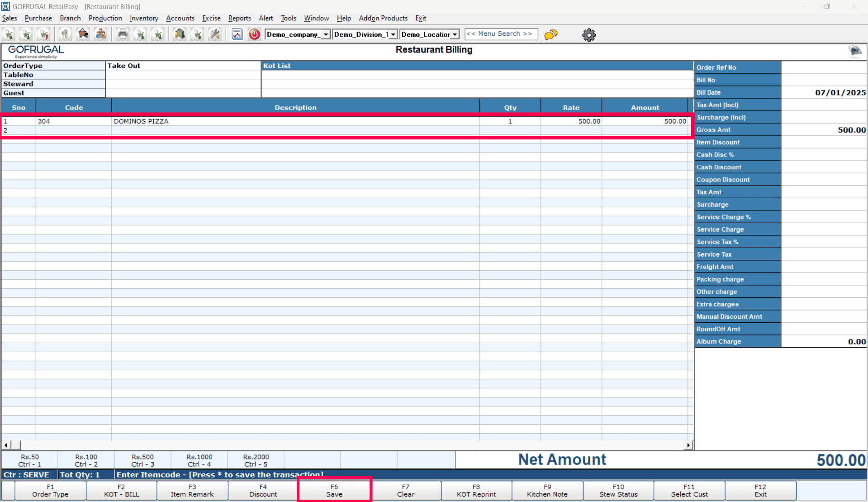This screenshot has width=868, height=502.
Task: Click the red power button icon
Action: pyautogui.click(x=254, y=34)
